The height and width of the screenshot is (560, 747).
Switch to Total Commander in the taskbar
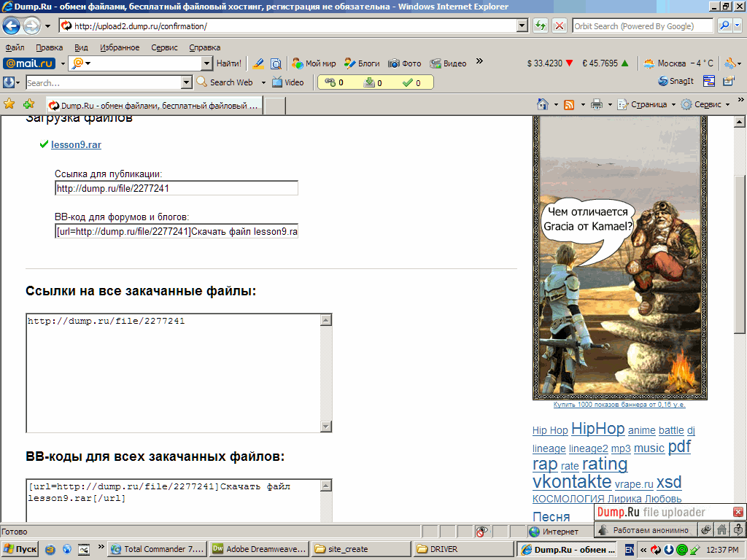158,549
